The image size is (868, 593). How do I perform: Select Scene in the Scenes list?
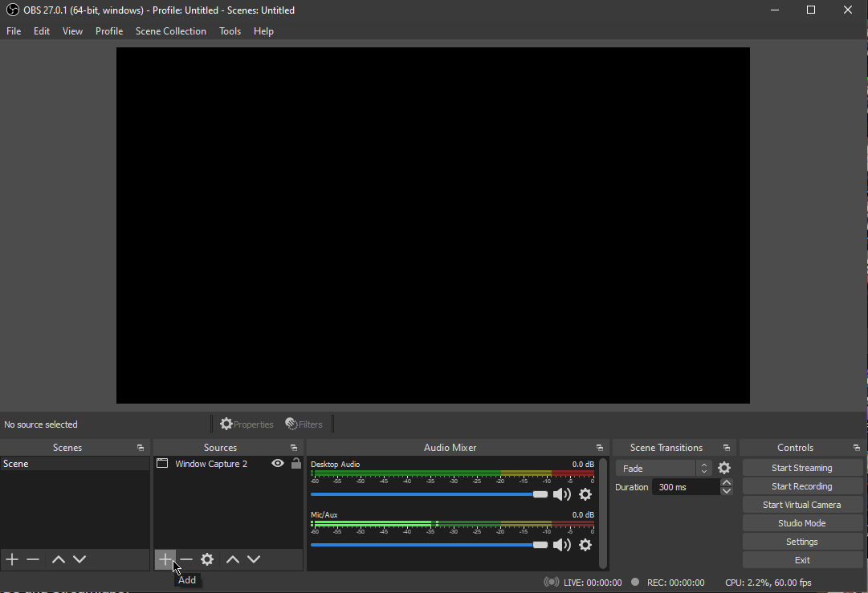(75, 464)
